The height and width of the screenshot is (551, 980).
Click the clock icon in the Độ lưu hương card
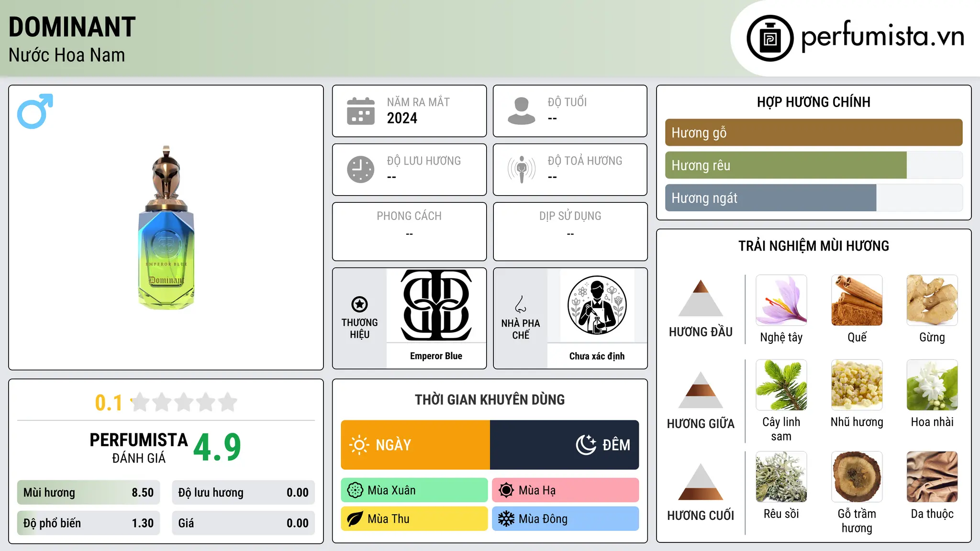pyautogui.click(x=361, y=169)
